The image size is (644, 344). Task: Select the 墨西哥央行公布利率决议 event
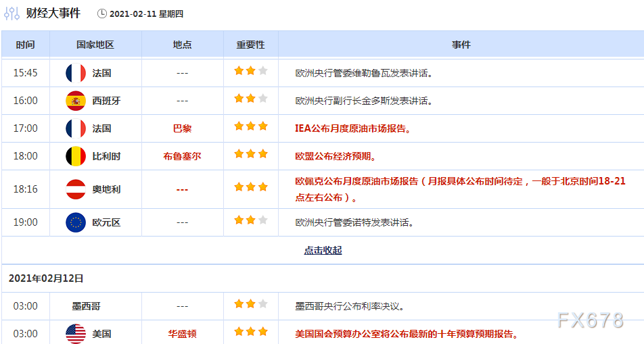[350, 306]
